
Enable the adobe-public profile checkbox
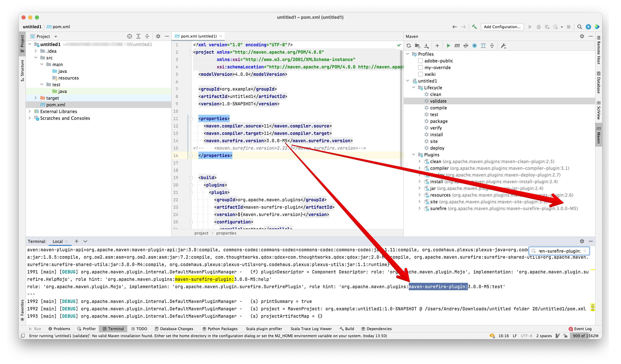pos(421,61)
